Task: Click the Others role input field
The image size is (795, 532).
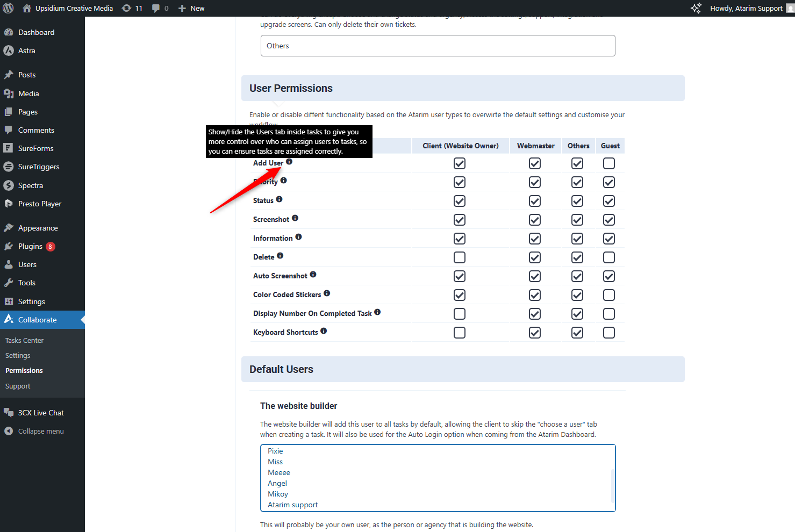Action: (x=438, y=46)
